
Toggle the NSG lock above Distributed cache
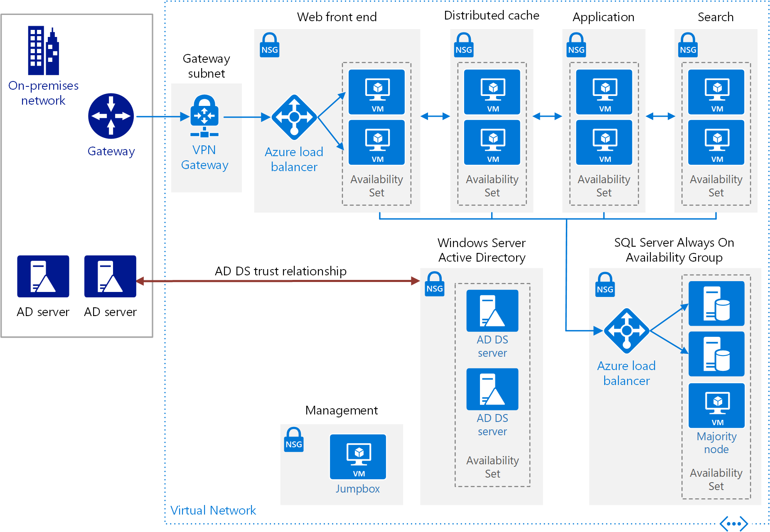coord(463,45)
